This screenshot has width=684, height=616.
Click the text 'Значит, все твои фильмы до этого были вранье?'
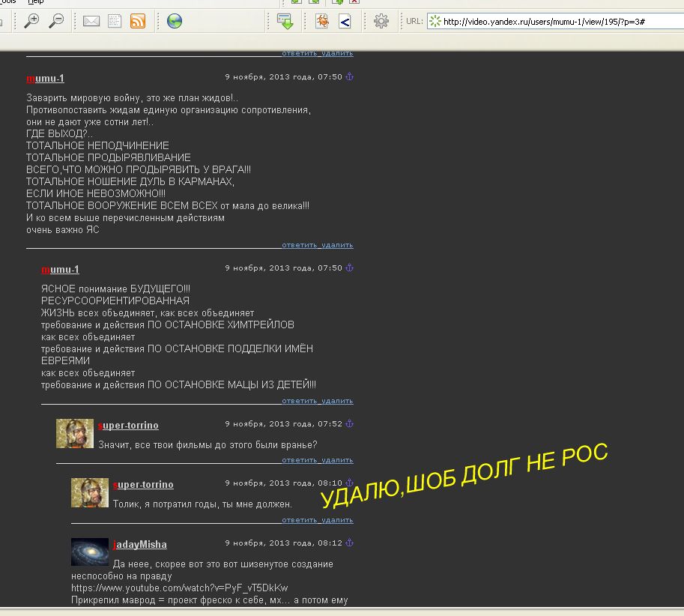[x=208, y=445]
